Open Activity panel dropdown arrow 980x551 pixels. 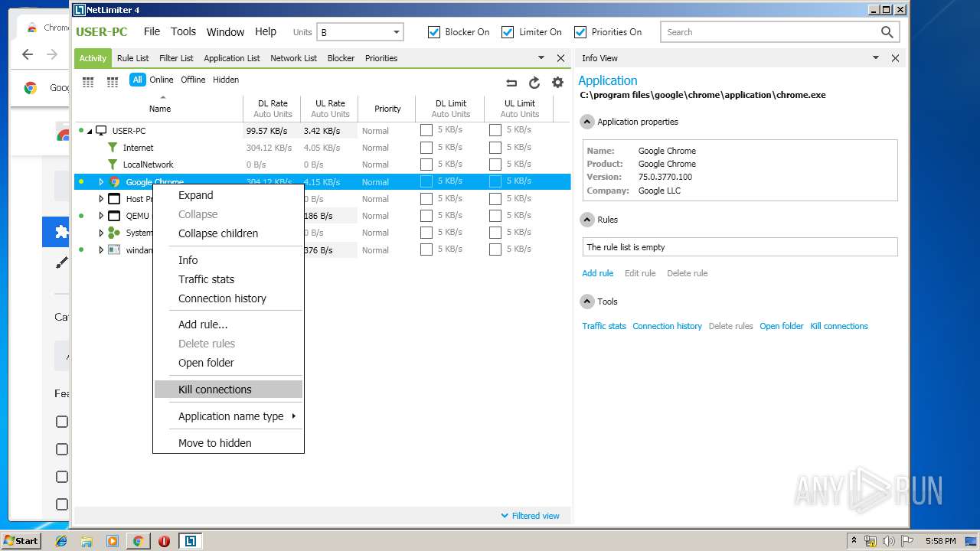[x=541, y=58]
